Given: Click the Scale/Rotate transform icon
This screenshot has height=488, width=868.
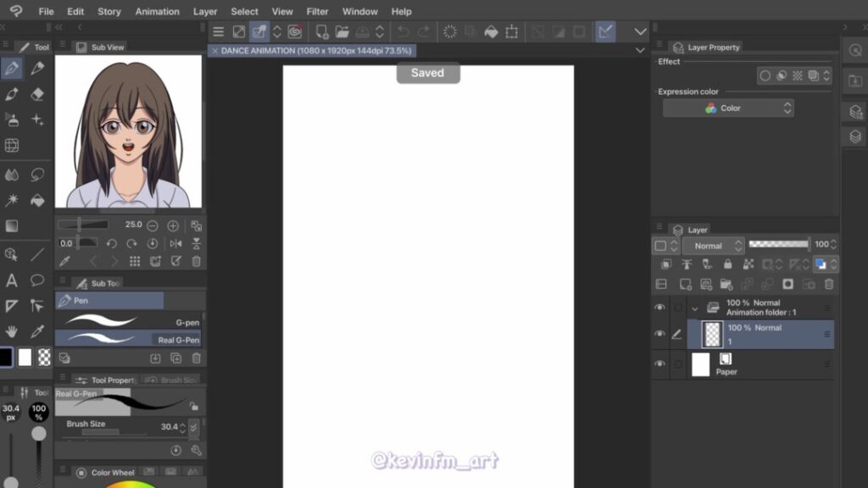Looking at the screenshot, I should click(x=512, y=31).
